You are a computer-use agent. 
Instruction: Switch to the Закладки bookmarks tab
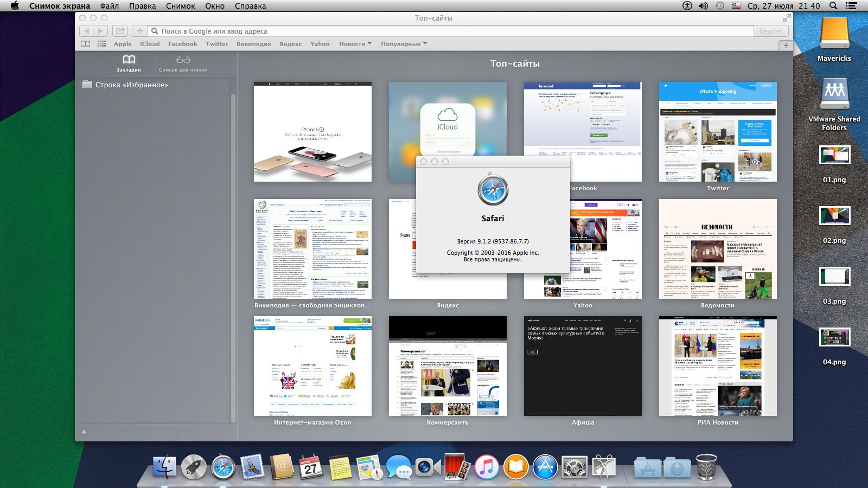point(129,63)
